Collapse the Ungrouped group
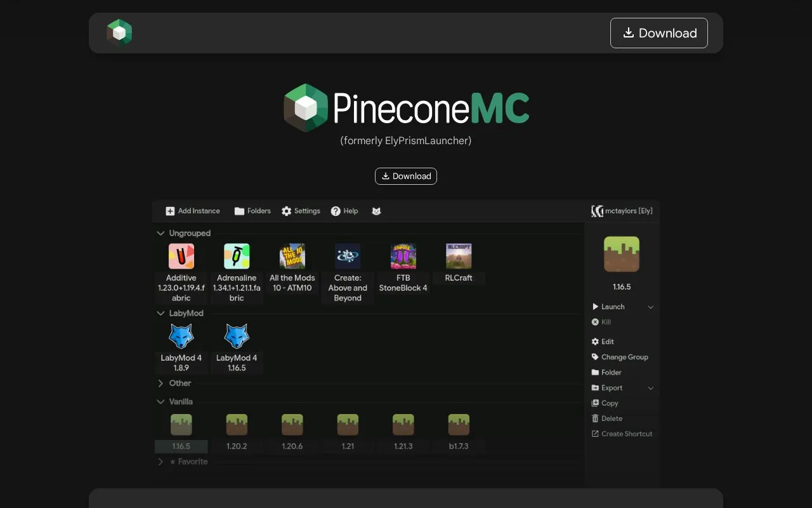The image size is (812, 508). [x=160, y=233]
